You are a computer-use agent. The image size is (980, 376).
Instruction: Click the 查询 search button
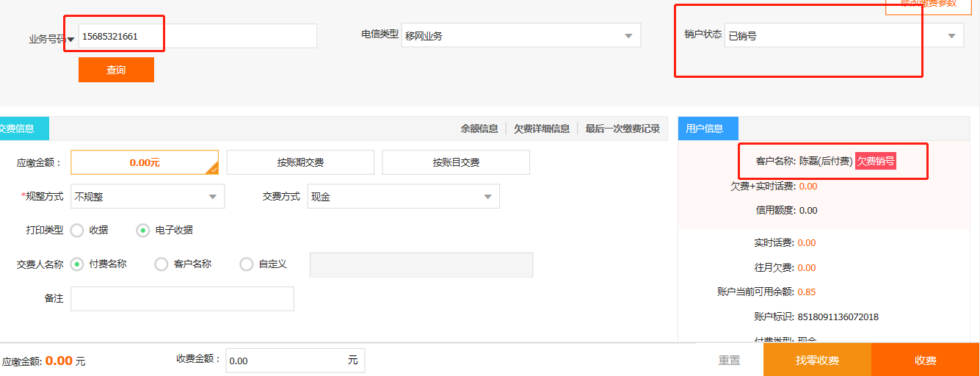coord(116,70)
